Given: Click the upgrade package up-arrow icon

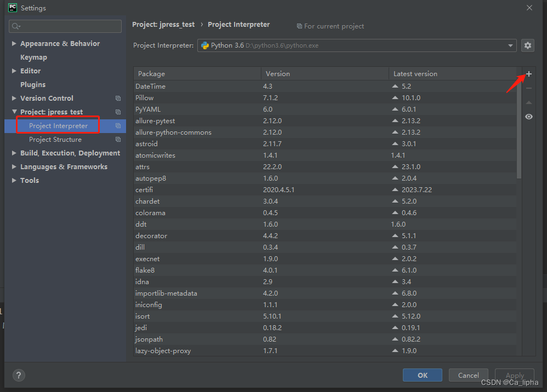Looking at the screenshot, I should click(x=529, y=102).
